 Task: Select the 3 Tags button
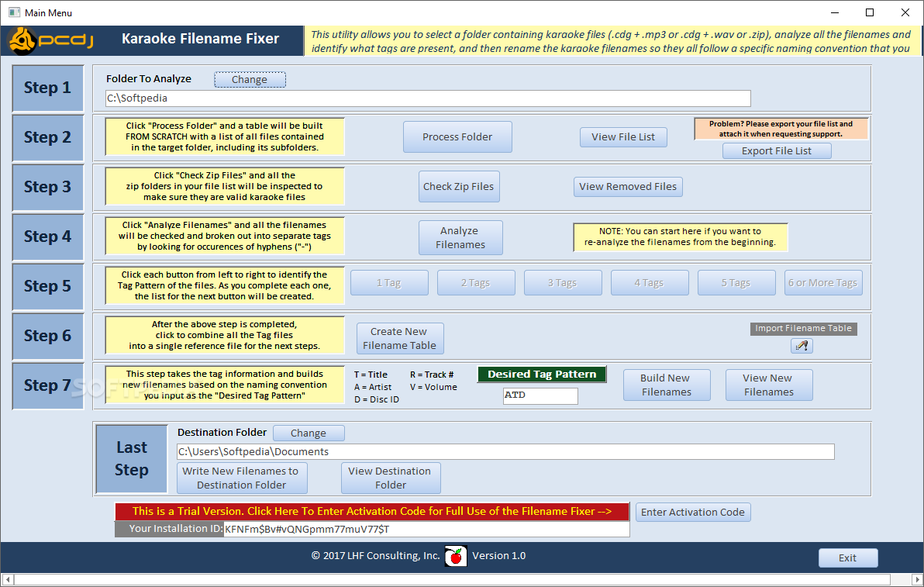[x=562, y=282]
